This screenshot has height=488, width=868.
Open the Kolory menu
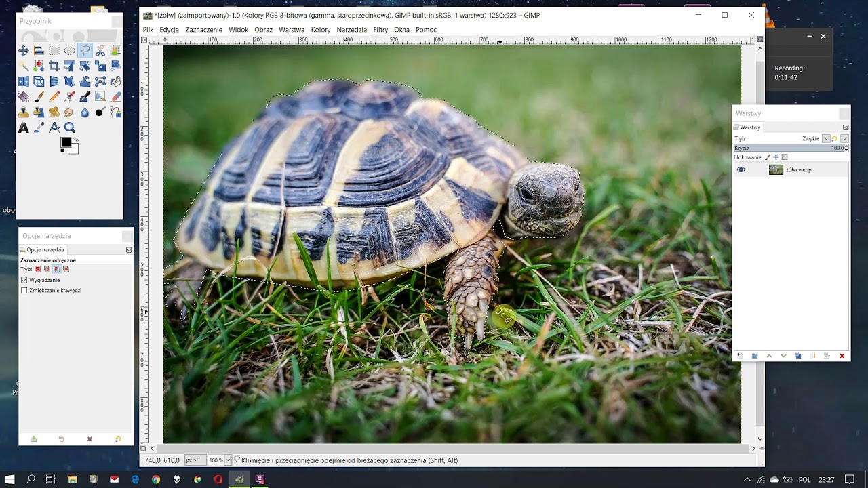(x=321, y=30)
